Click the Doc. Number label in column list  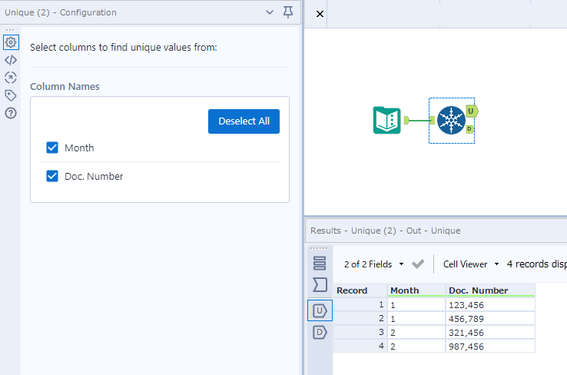point(94,176)
